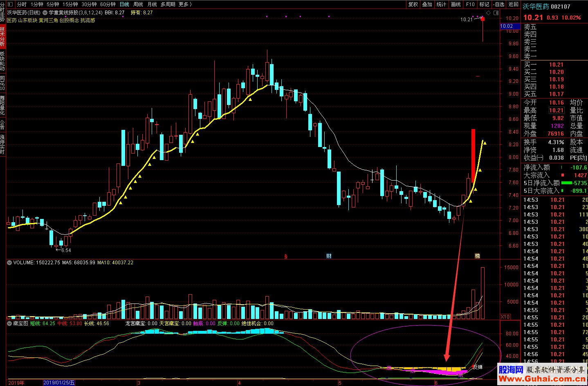Switch to 1分钟 period tab
The image size is (588, 386).
click(37, 4)
